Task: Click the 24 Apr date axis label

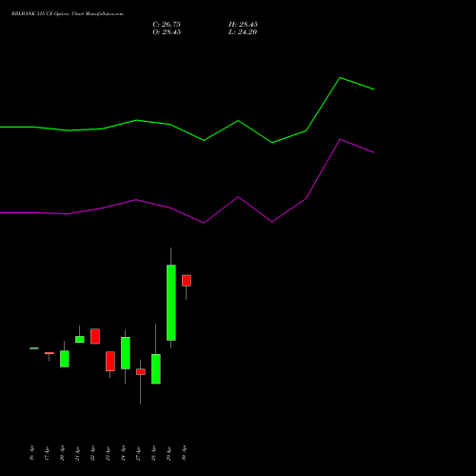Action: click(x=123, y=453)
